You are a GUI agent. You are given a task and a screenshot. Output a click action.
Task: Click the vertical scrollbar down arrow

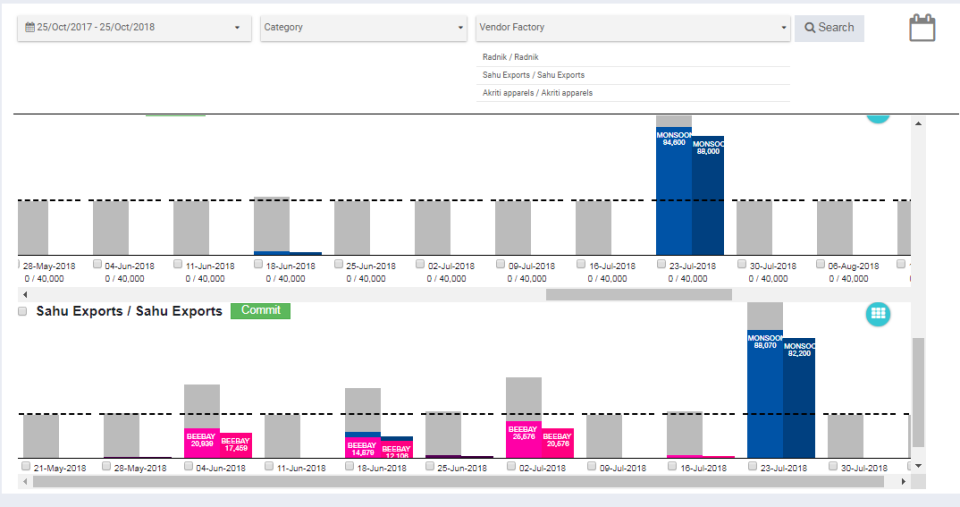(x=918, y=466)
